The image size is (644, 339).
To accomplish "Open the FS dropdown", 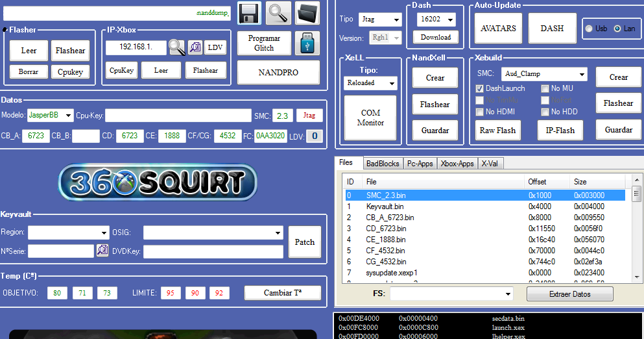I will [452, 294].
